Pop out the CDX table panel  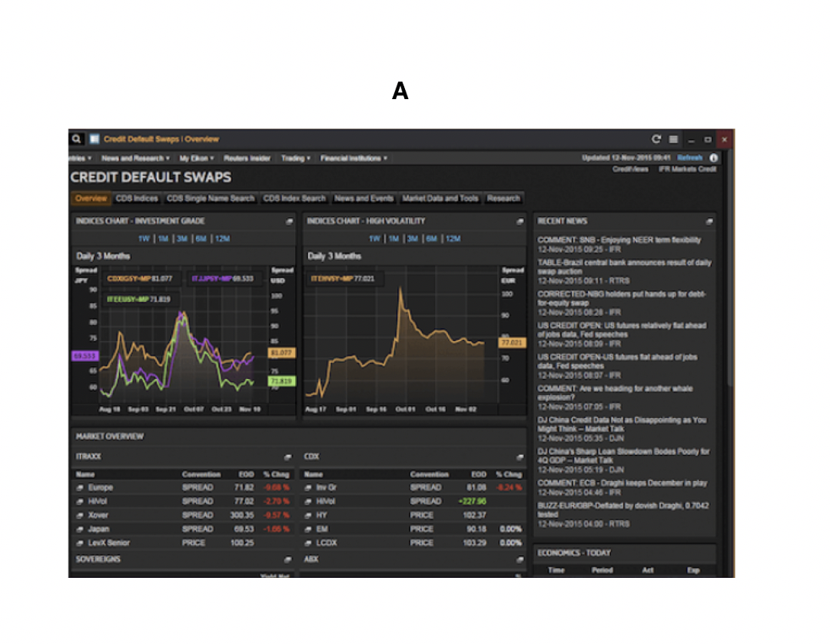[520, 456]
